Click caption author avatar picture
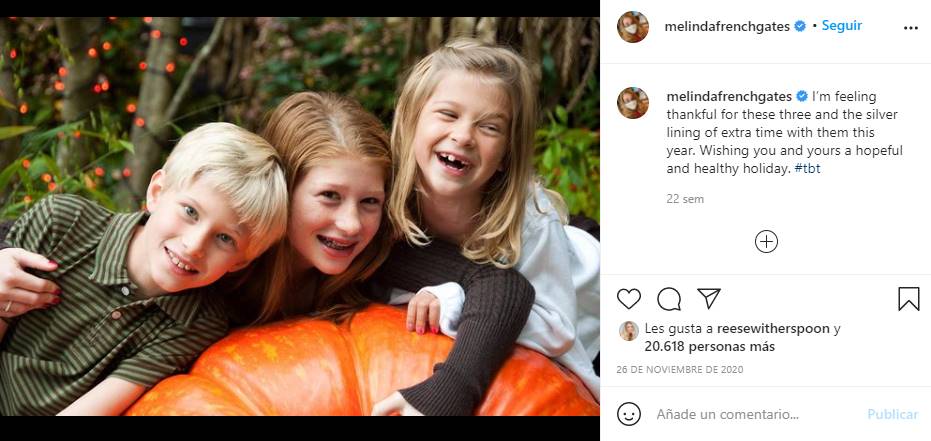The height and width of the screenshot is (441, 931). coord(633,103)
